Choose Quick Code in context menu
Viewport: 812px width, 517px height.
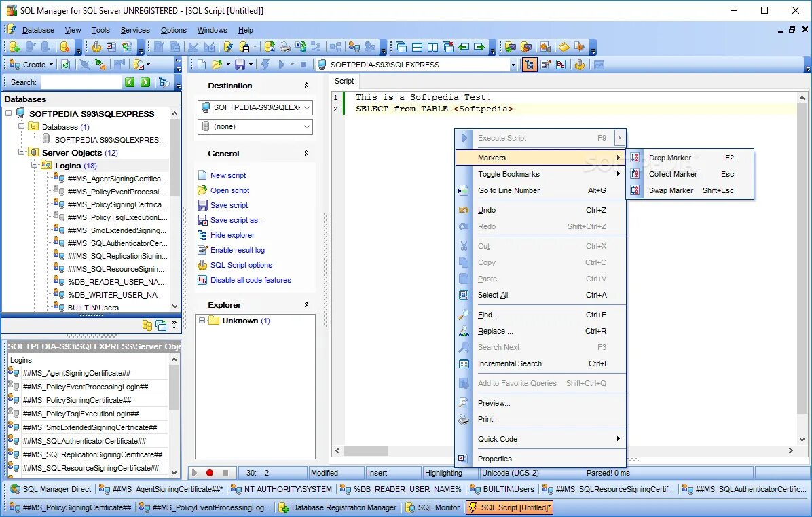pyautogui.click(x=540, y=439)
